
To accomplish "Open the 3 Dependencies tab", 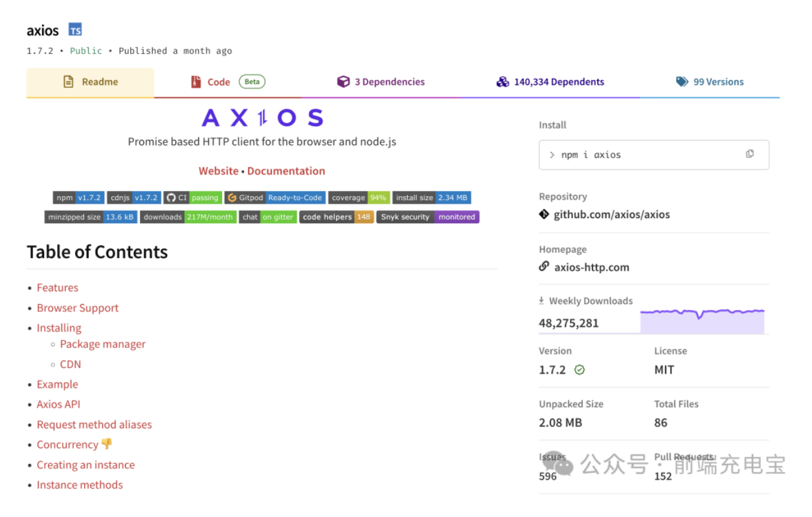I will coord(381,82).
